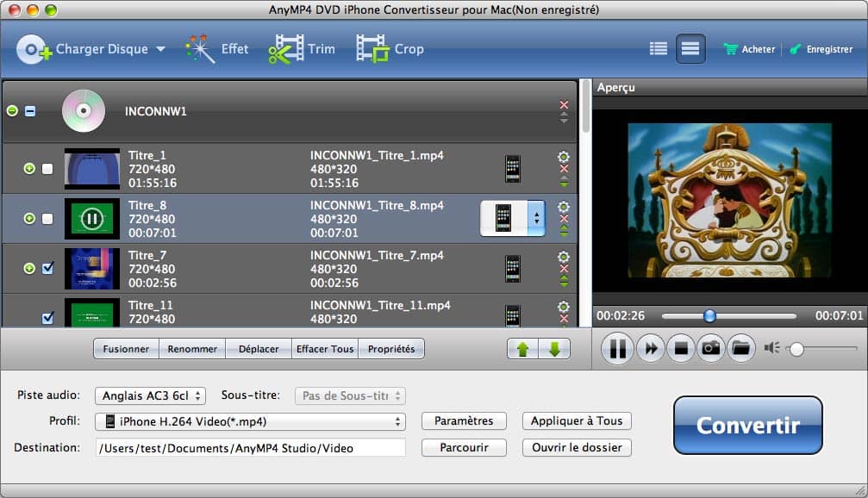Click the Renommer button
Image resolution: width=868 pixels, height=498 pixels.
192,349
